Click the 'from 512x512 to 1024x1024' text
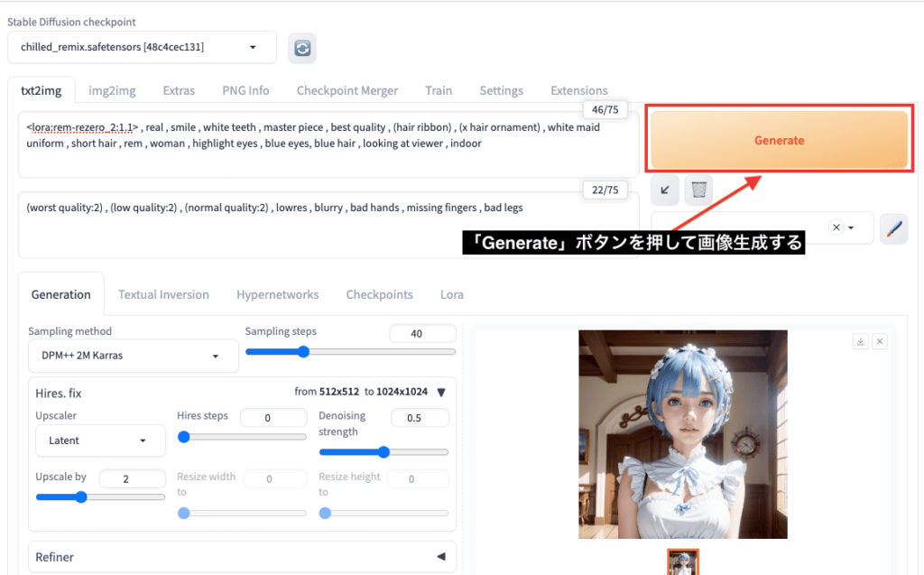 coord(361,392)
